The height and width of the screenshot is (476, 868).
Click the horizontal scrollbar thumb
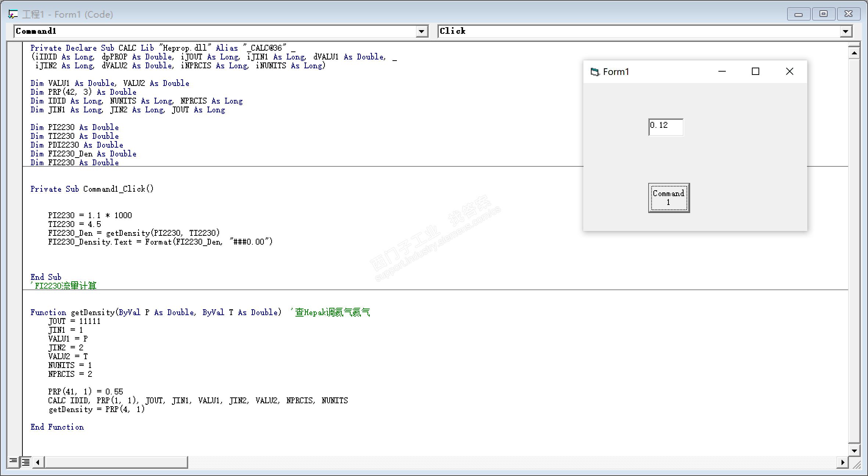click(x=116, y=462)
